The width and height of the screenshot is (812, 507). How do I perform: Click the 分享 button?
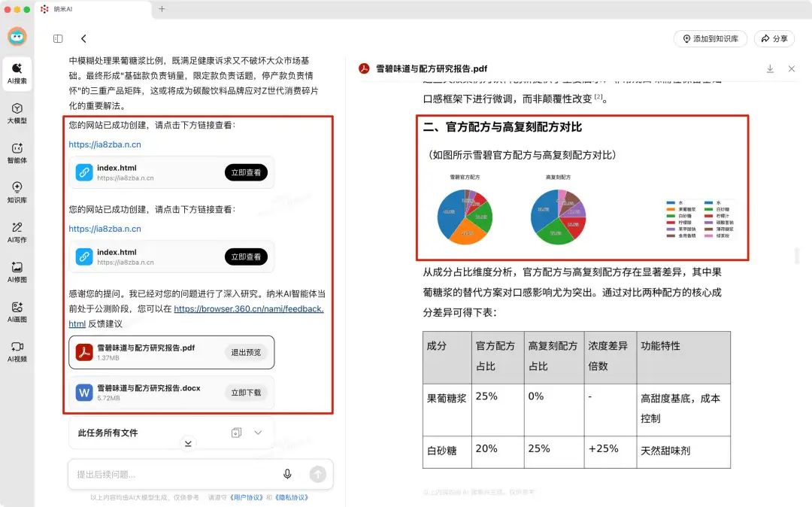click(x=774, y=39)
